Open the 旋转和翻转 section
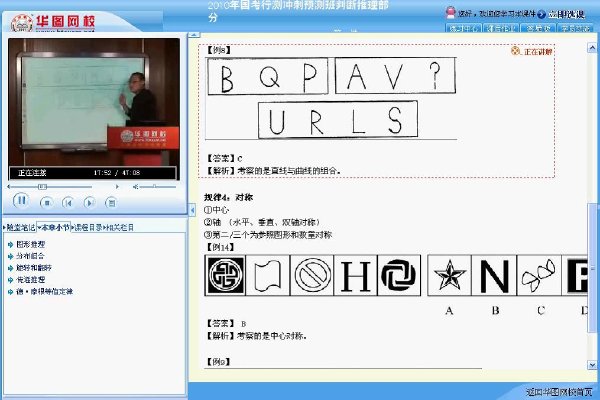This screenshot has width=600, height=400. coord(34,268)
